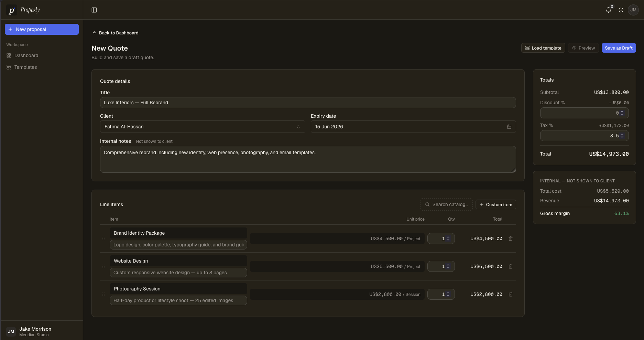The width and height of the screenshot is (644, 340).
Task: Edit unit price US$4,500.00 / Project
Action: click(x=337, y=238)
